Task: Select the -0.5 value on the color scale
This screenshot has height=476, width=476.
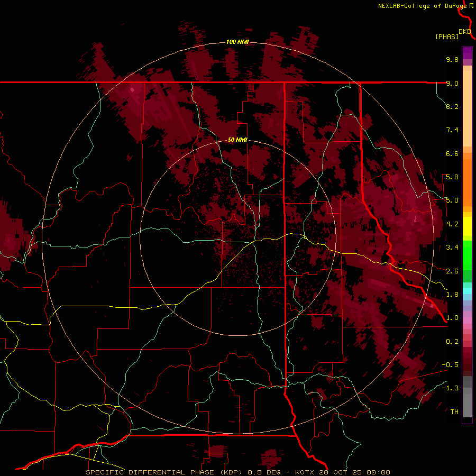Action: pos(450,365)
